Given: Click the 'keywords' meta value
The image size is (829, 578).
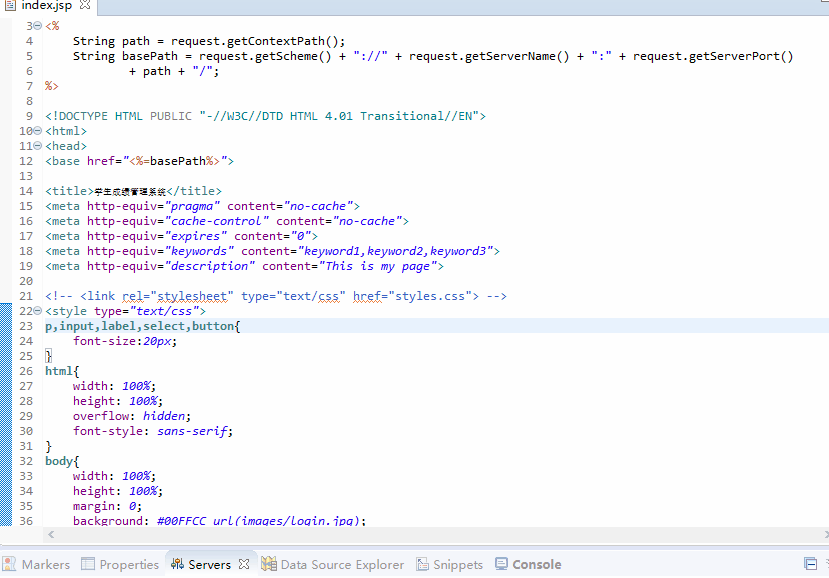Looking at the screenshot, I should [199, 251].
